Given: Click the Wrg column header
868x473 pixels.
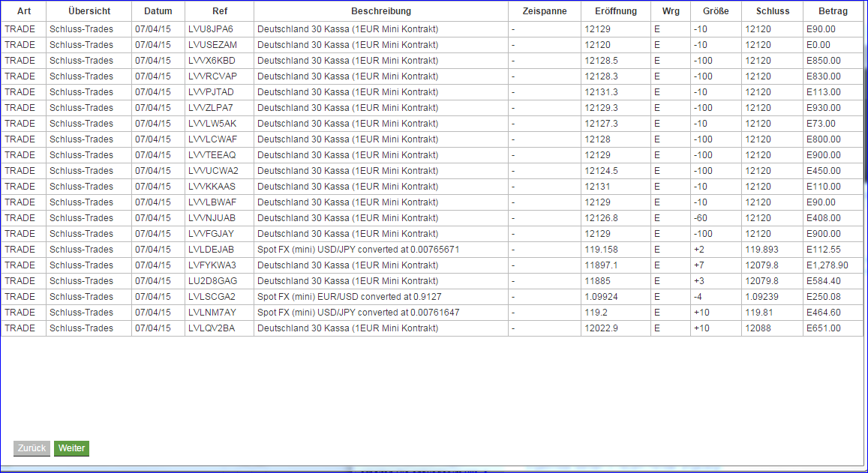Looking at the screenshot, I should (x=670, y=10).
